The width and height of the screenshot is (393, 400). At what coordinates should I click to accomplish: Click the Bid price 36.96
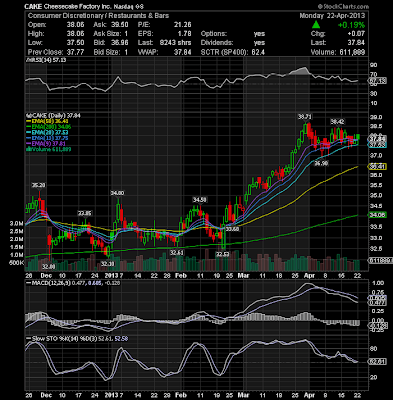click(x=121, y=43)
